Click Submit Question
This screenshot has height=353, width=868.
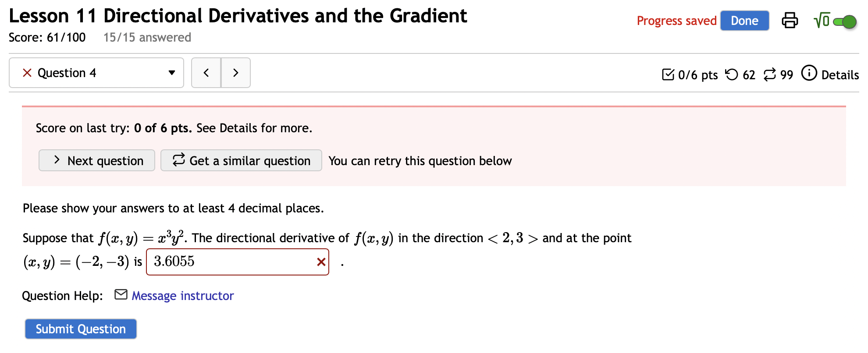(81, 328)
